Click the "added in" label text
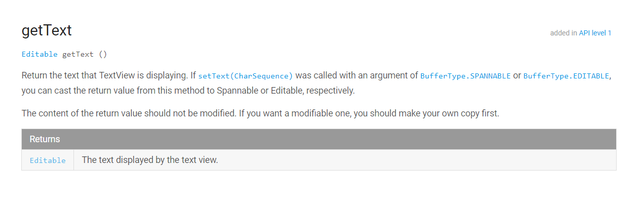 point(563,33)
